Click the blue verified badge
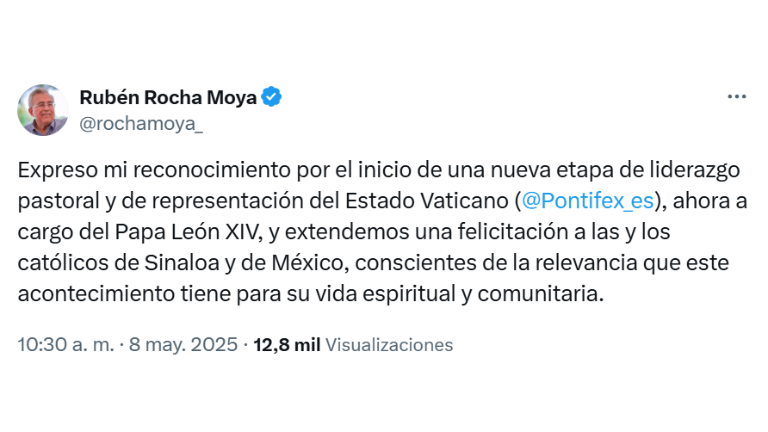This screenshot has height=432, width=768. [x=273, y=98]
